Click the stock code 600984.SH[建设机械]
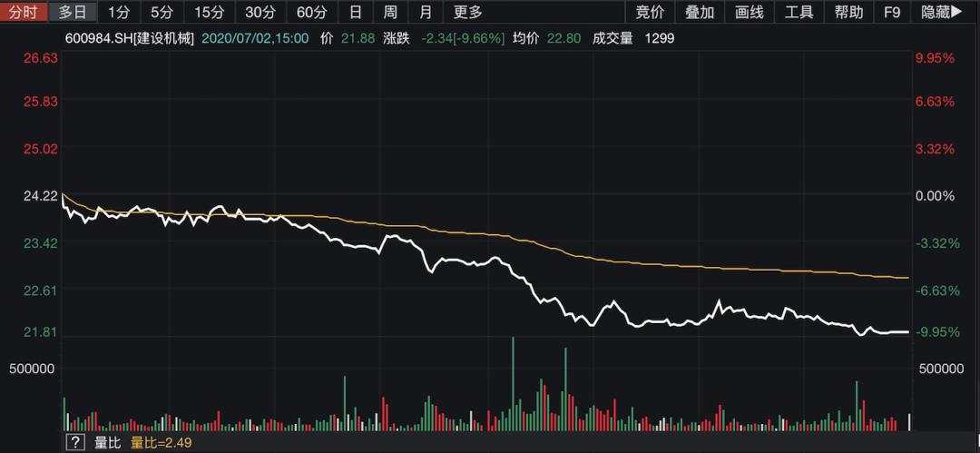The image size is (980, 453). point(130,39)
